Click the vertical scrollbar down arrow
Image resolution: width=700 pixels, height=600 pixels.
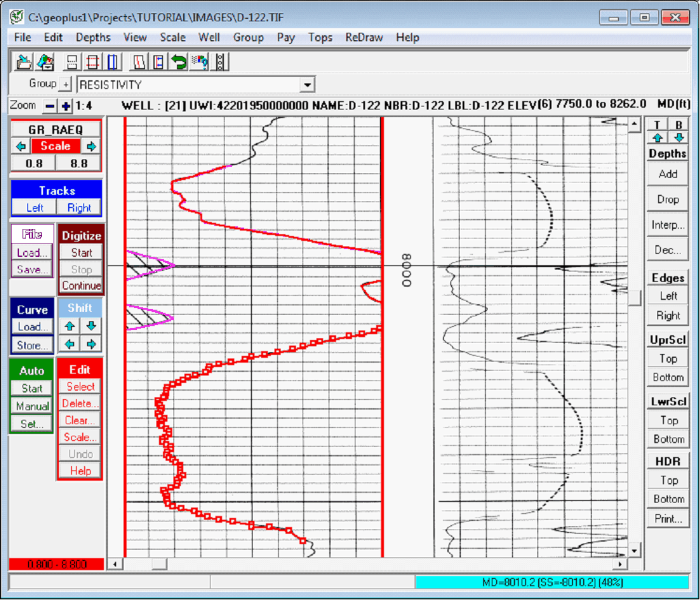click(634, 551)
